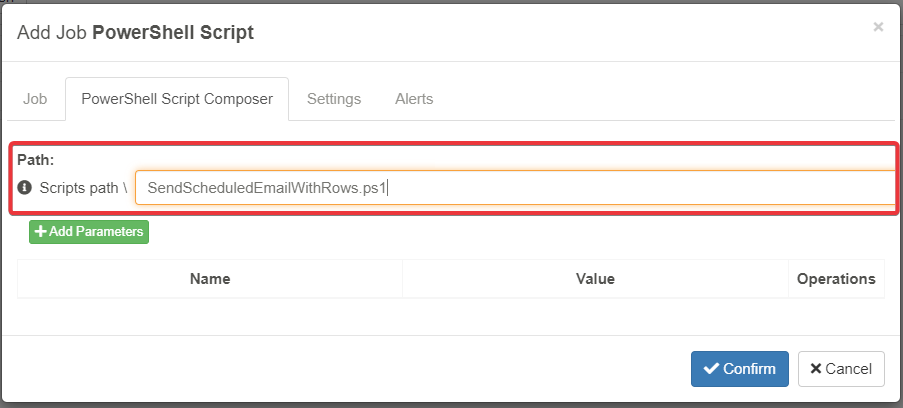Click the x icon on Cancel
Screen dimensions: 903x408
click(x=816, y=369)
